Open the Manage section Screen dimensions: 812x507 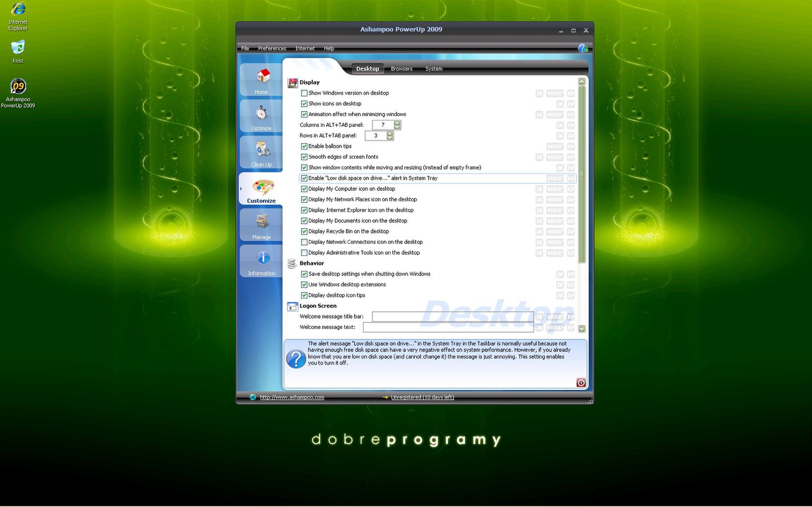point(261,225)
